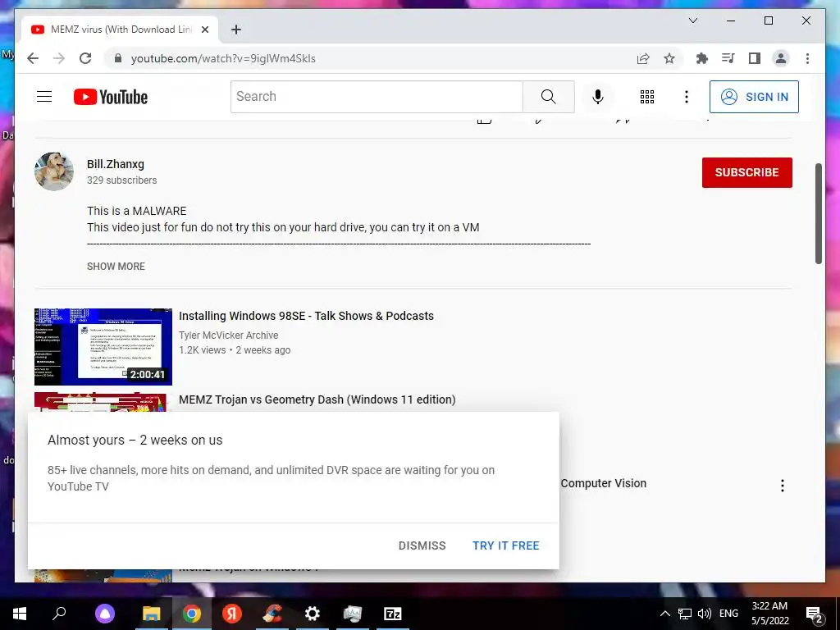840x630 pixels.
Task: Open YouTube settings three-dot menu
Action: [x=687, y=97]
